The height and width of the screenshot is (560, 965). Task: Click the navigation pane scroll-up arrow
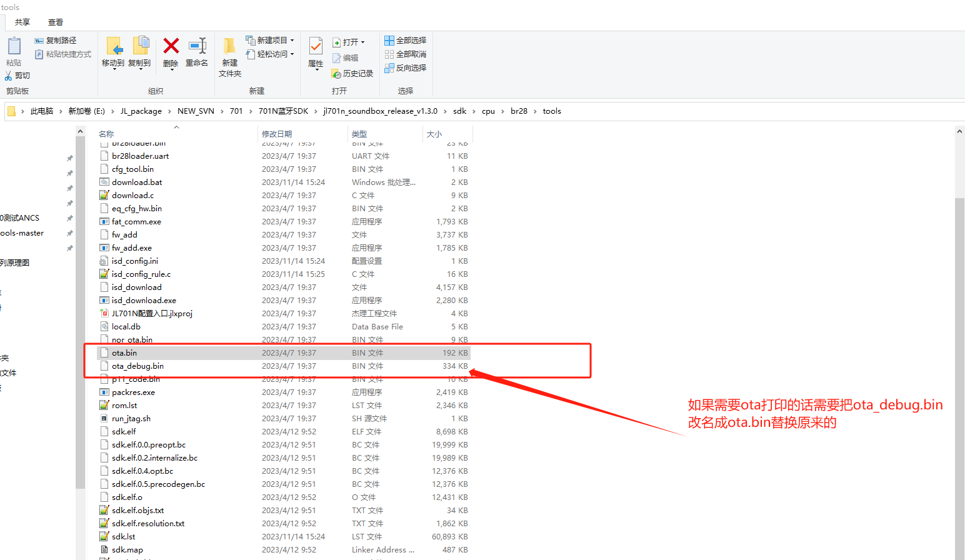coord(80,131)
